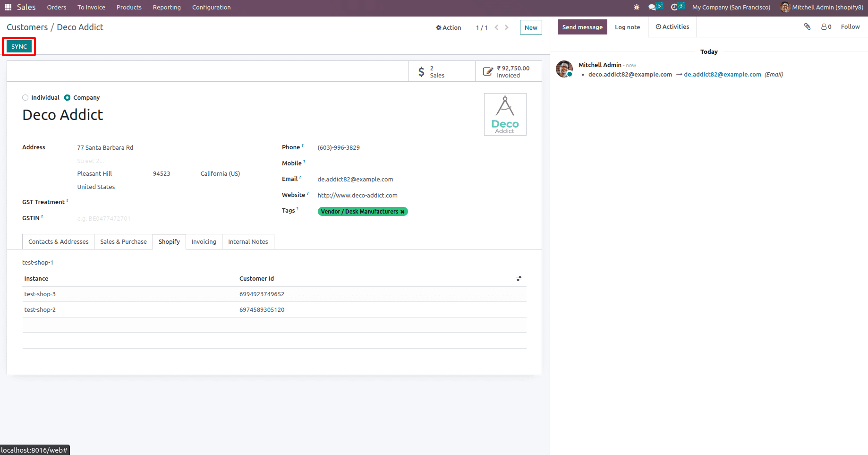This screenshot has width=868, height=455.
Task: Switch to Contacts & Addresses tab
Action: (x=58, y=241)
